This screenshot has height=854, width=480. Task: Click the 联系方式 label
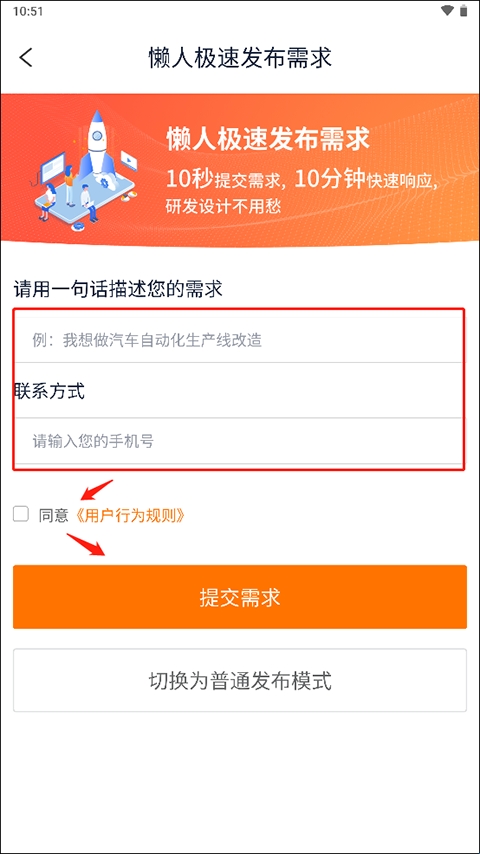(50, 391)
